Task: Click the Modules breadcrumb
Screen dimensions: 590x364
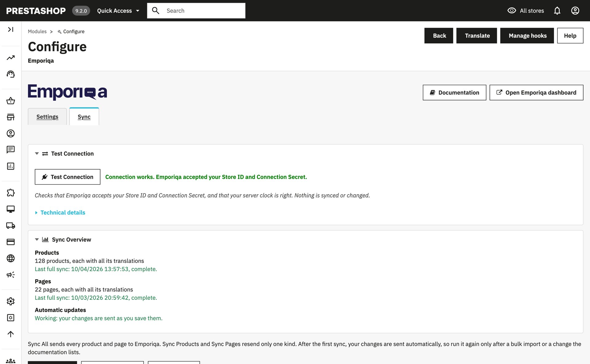Action: [37, 31]
